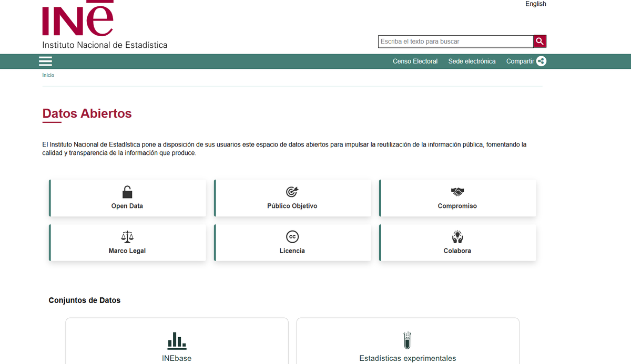Switch the page language to English
The height and width of the screenshot is (364, 631).
536,4
